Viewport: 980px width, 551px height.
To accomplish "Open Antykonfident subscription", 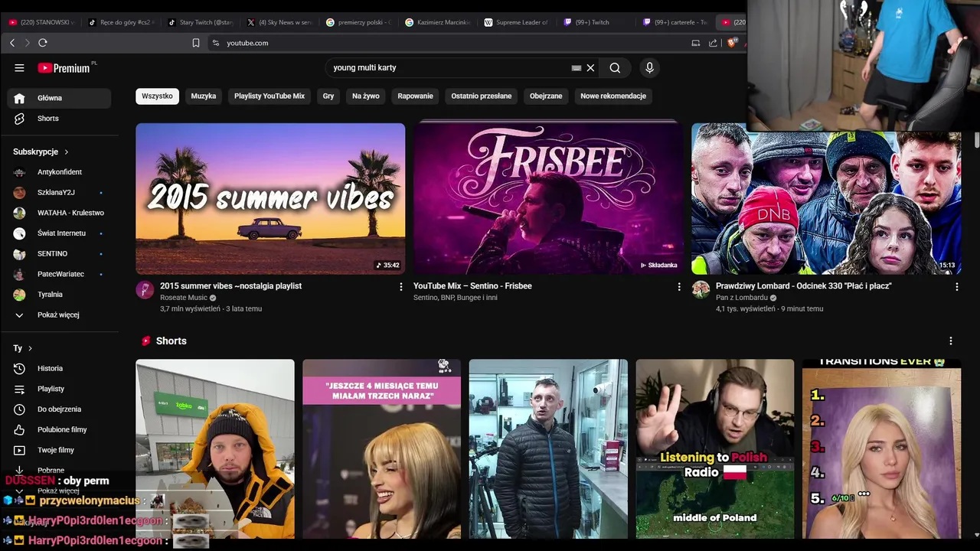I will pos(59,172).
